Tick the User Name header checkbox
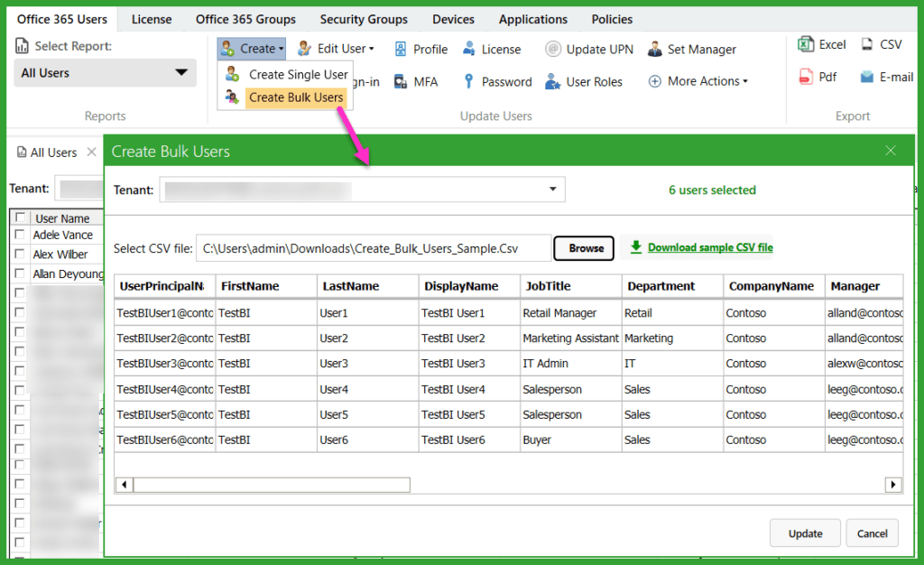Image resolution: width=924 pixels, height=565 pixels. pos(21,218)
